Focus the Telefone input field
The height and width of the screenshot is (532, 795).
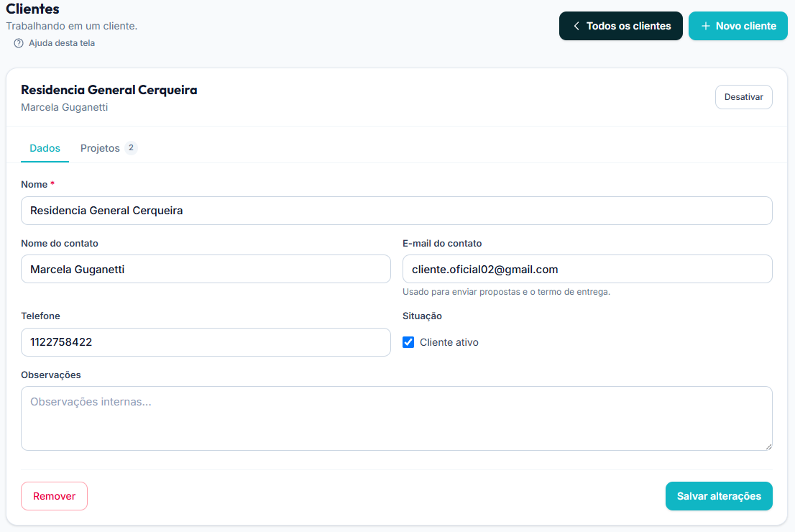206,341
